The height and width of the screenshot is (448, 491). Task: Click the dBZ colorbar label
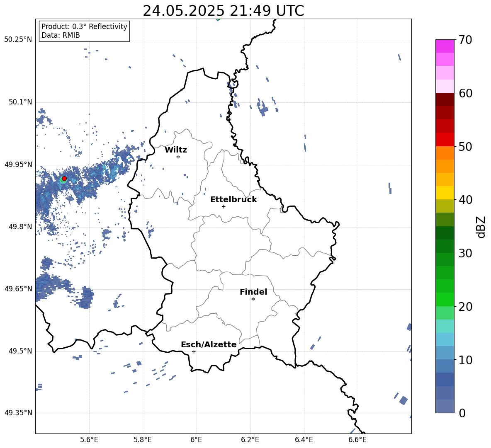click(x=481, y=227)
